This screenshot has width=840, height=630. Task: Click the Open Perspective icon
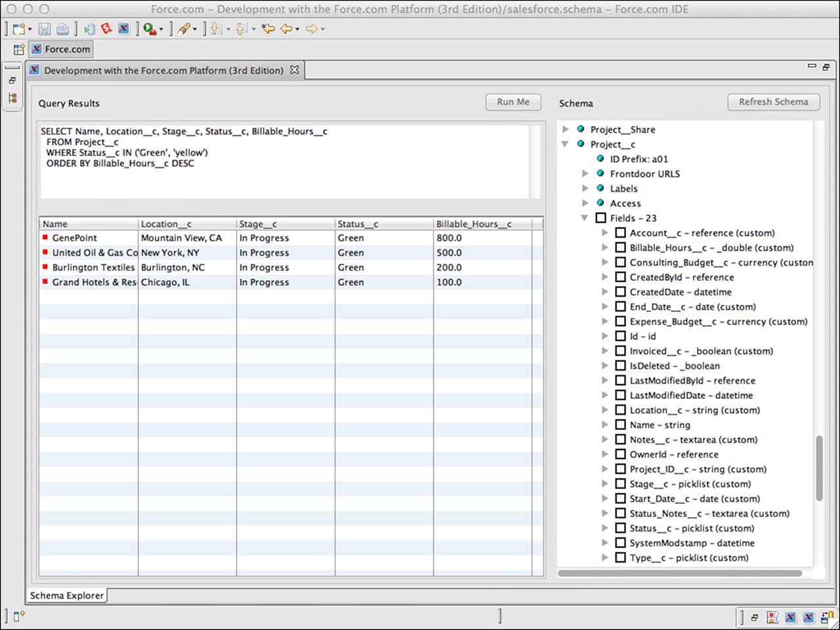pos(20,49)
